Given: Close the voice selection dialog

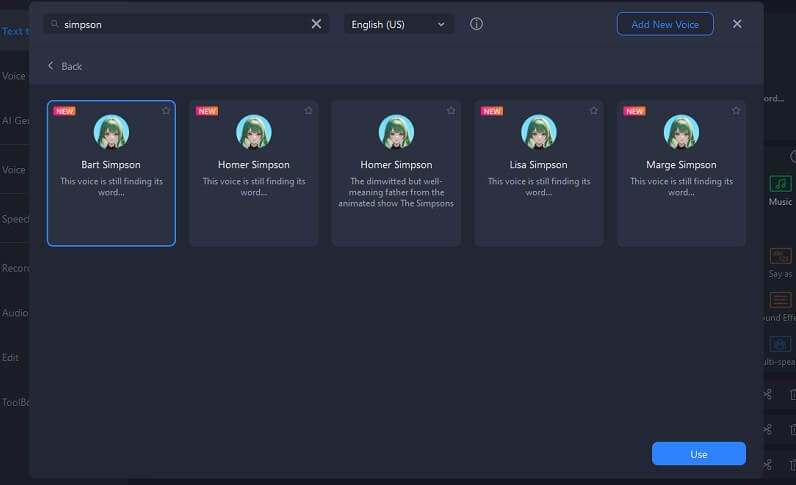Looking at the screenshot, I should click(737, 24).
